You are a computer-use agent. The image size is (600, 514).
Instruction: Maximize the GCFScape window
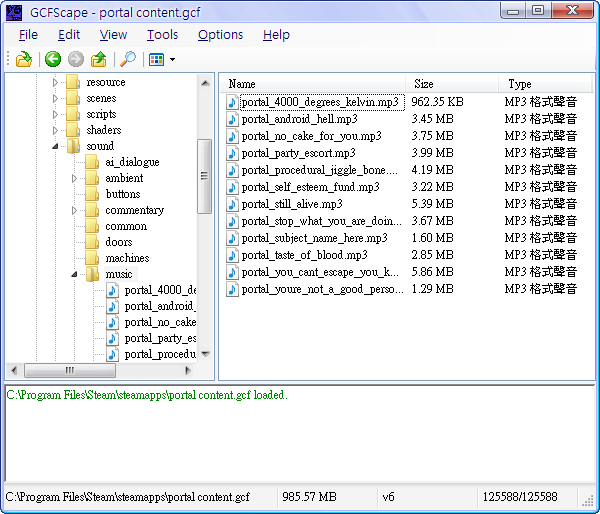click(538, 10)
